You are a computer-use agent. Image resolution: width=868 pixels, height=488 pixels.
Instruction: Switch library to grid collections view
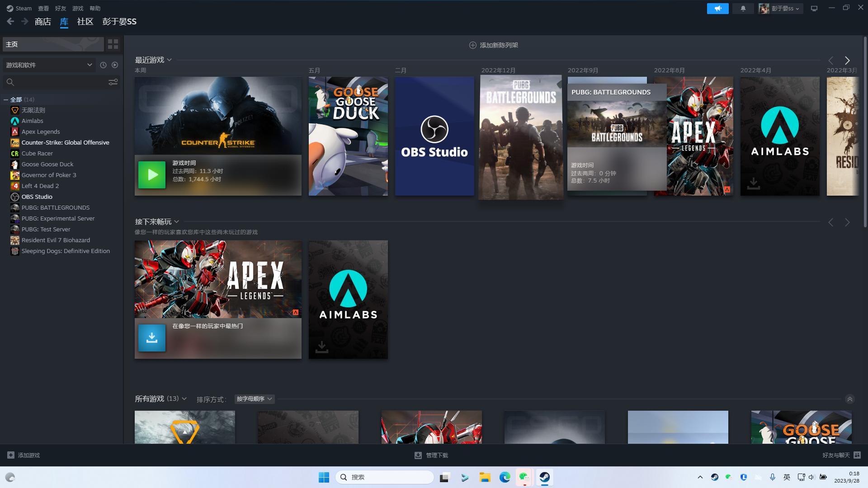click(113, 44)
